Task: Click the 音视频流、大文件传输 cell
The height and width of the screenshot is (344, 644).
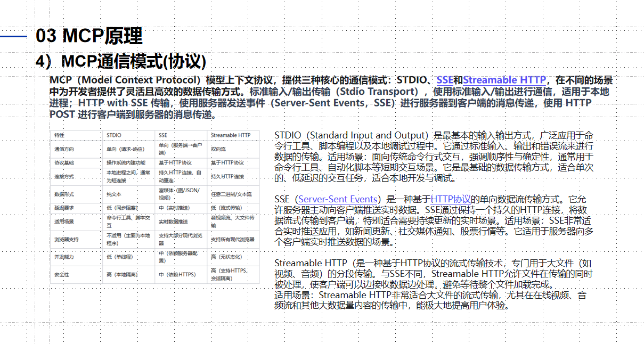Action: click(233, 221)
